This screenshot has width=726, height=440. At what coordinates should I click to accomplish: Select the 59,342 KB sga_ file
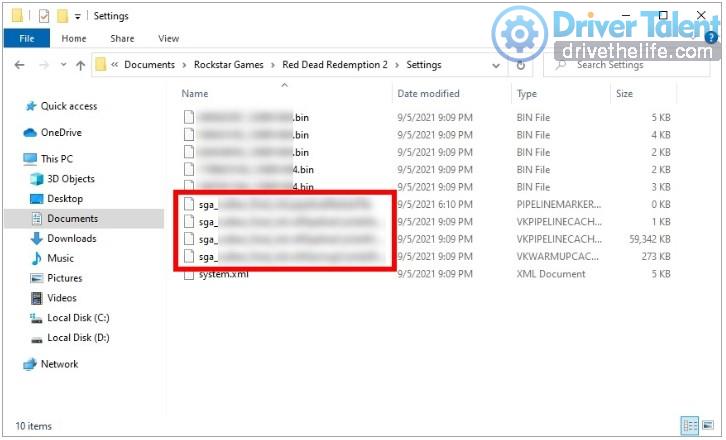click(426, 239)
